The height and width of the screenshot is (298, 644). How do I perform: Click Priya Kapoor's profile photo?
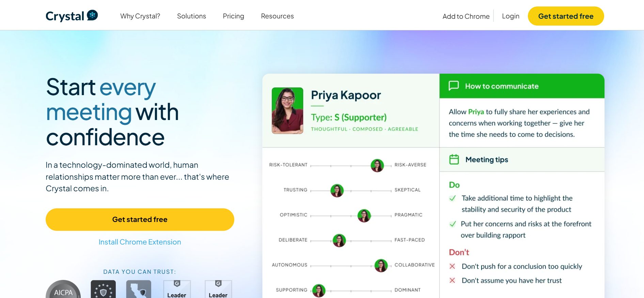(x=287, y=110)
